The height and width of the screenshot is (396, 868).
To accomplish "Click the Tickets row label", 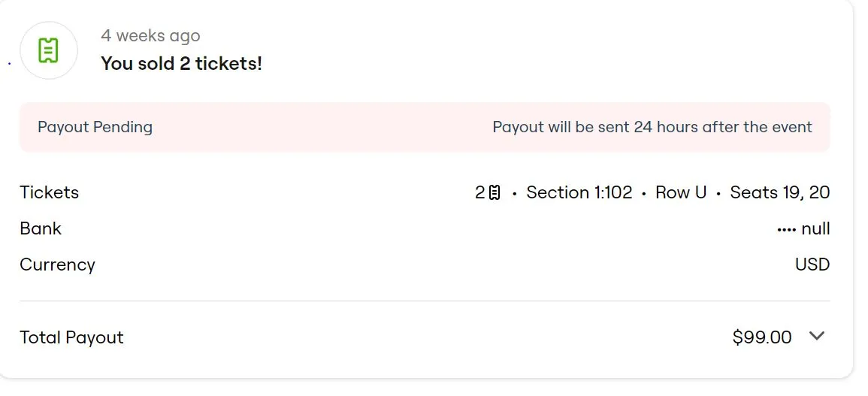I will (49, 192).
